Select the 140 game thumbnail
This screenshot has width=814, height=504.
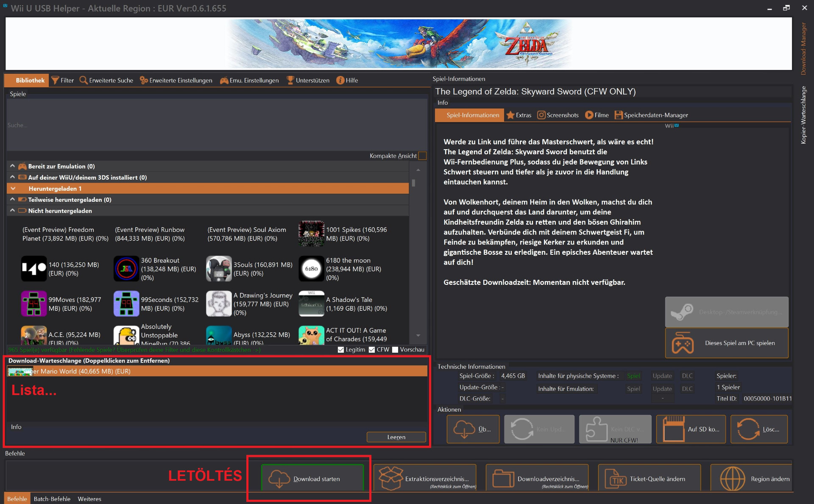click(x=34, y=269)
